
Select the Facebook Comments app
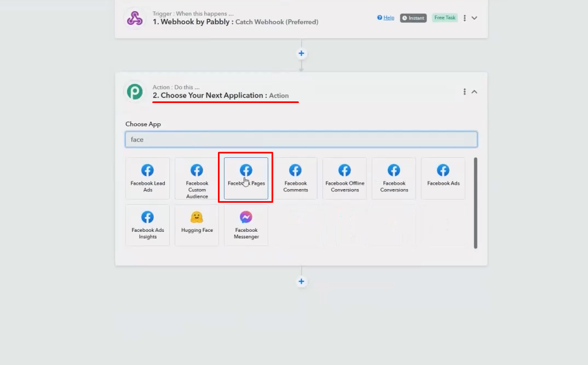point(296,178)
